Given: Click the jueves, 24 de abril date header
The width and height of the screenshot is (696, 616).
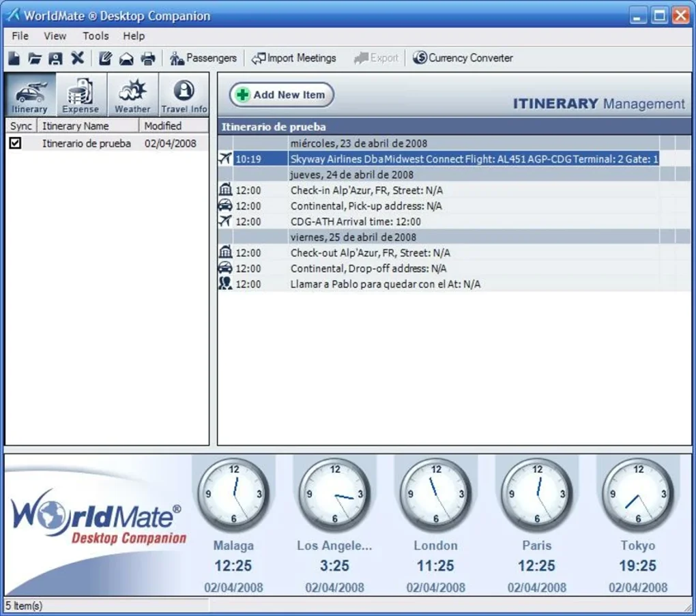Looking at the screenshot, I should (454, 175).
